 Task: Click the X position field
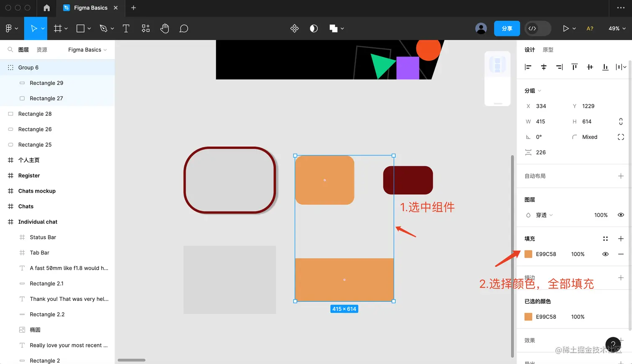(545, 106)
